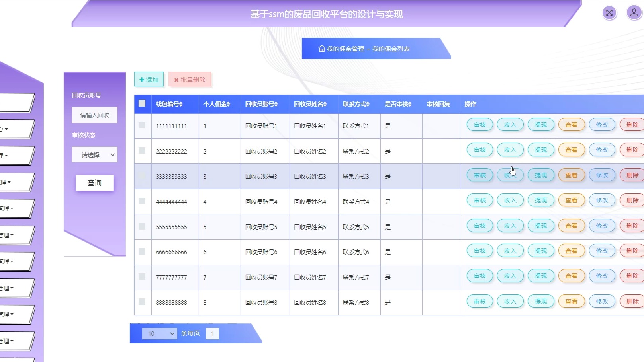Viewport: 644px width, 362px height.
Task: Click 提现 for row 3333333333
Action: tap(541, 175)
